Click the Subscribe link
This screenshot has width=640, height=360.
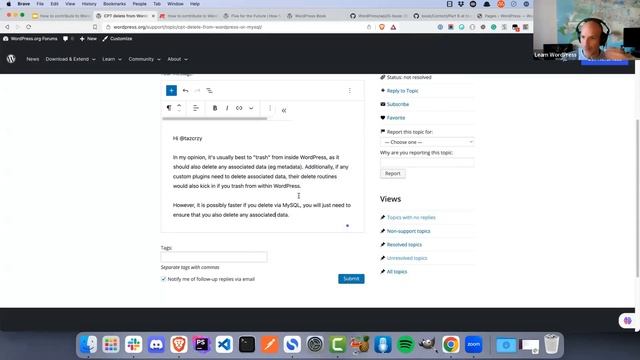(398, 104)
